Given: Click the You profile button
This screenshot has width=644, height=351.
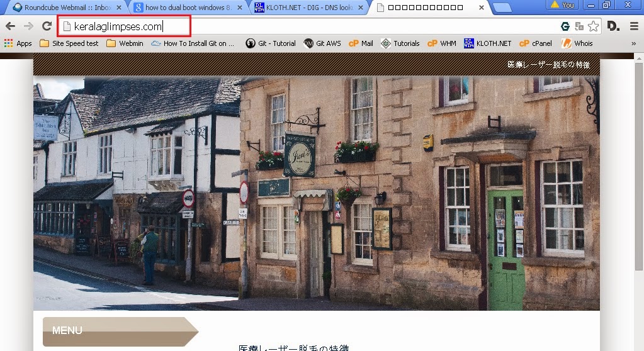Looking at the screenshot, I should [x=562, y=5].
